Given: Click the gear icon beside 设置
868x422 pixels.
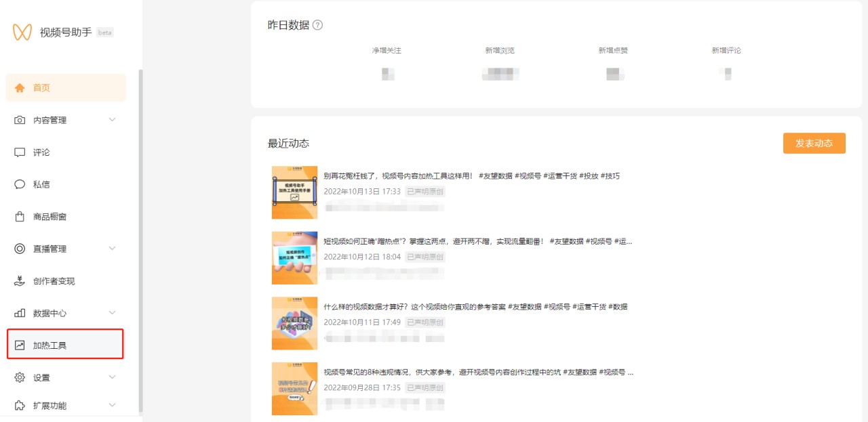Looking at the screenshot, I should tap(20, 377).
